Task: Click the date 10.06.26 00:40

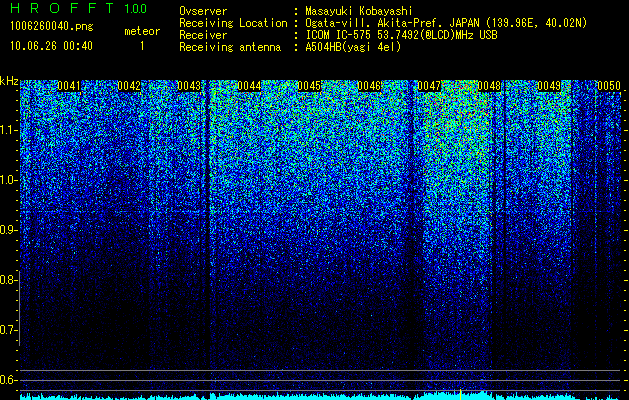Action: click(x=51, y=46)
